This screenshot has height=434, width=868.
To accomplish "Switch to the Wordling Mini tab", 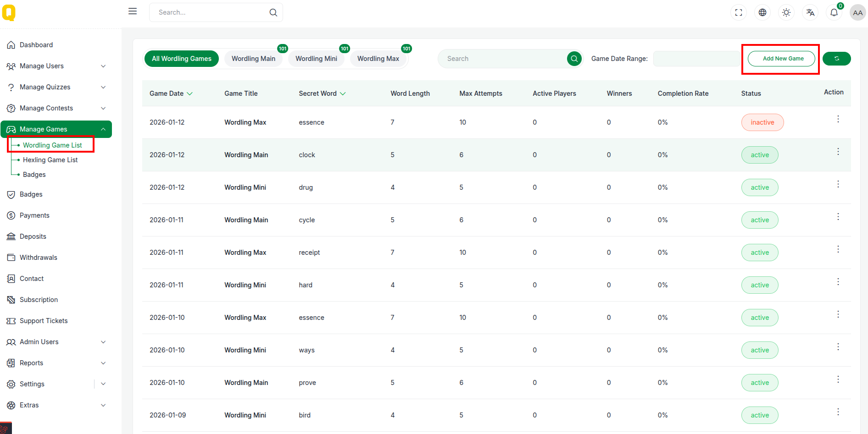I will pyautogui.click(x=316, y=59).
